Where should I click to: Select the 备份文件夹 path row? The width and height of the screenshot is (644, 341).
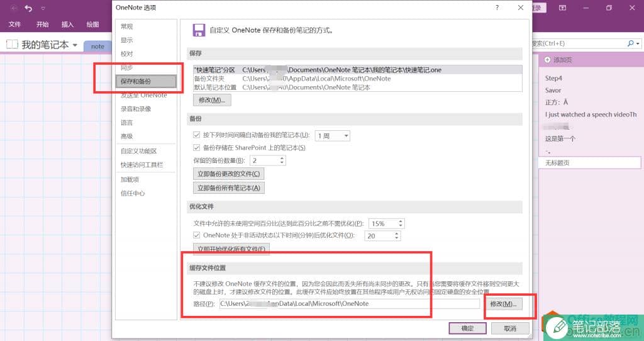coord(357,79)
